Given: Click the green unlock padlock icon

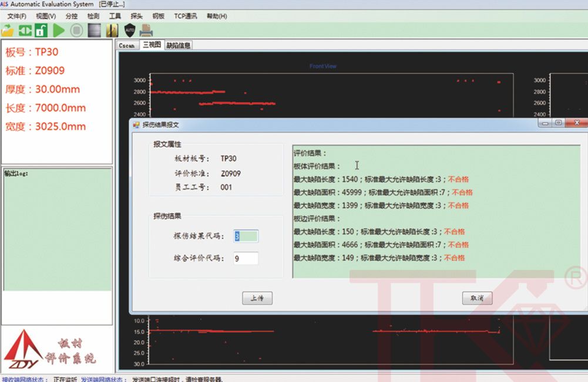Looking at the screenshot, I should 41,30.
